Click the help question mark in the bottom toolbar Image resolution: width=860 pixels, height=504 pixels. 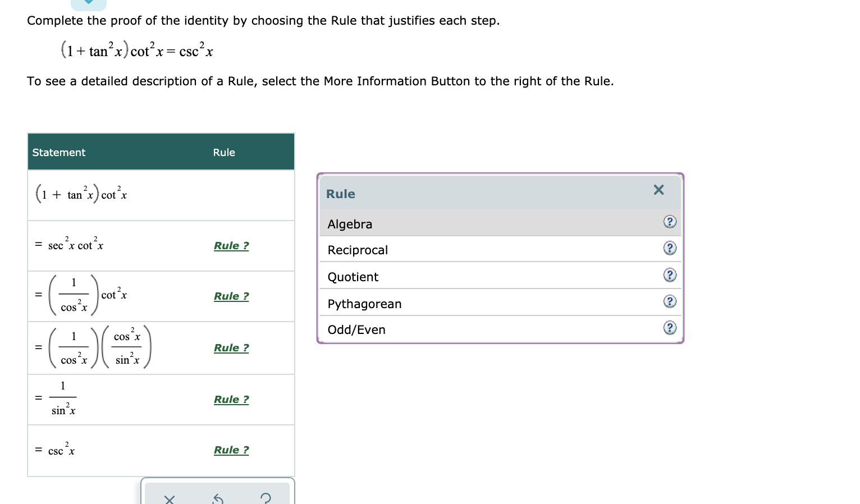(x=266, y=499)
